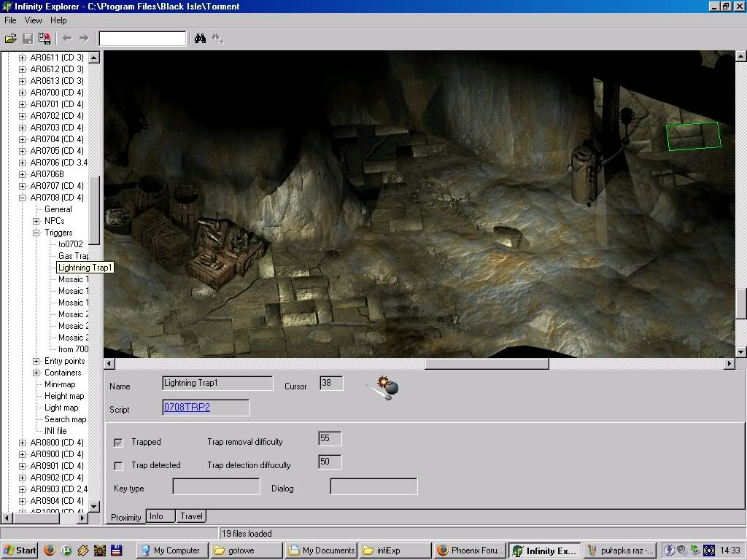This screenshot has width=747, height=560.
Task: Click the toolbar search text field
Action: [x=142, y=39]
